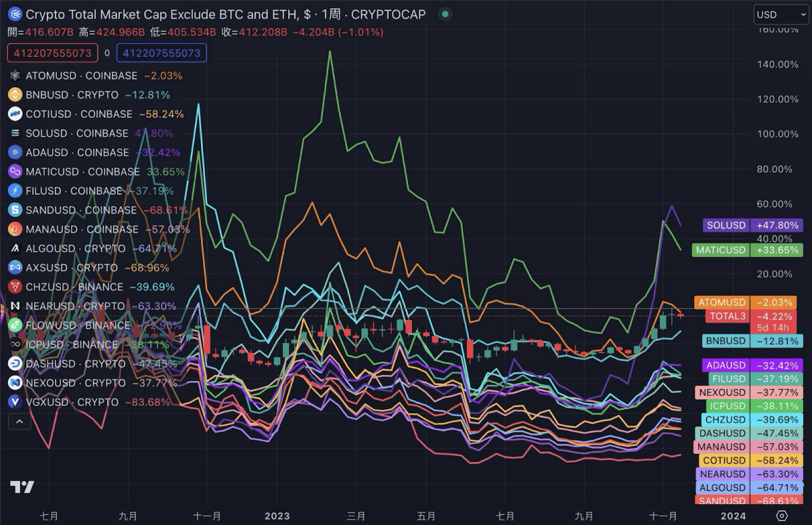This screenshot has height=525, width=812.
Task: Click the chart title 'Crypto Total Market Cap Exclude BTC and ETH'
Action: point(162,14)
